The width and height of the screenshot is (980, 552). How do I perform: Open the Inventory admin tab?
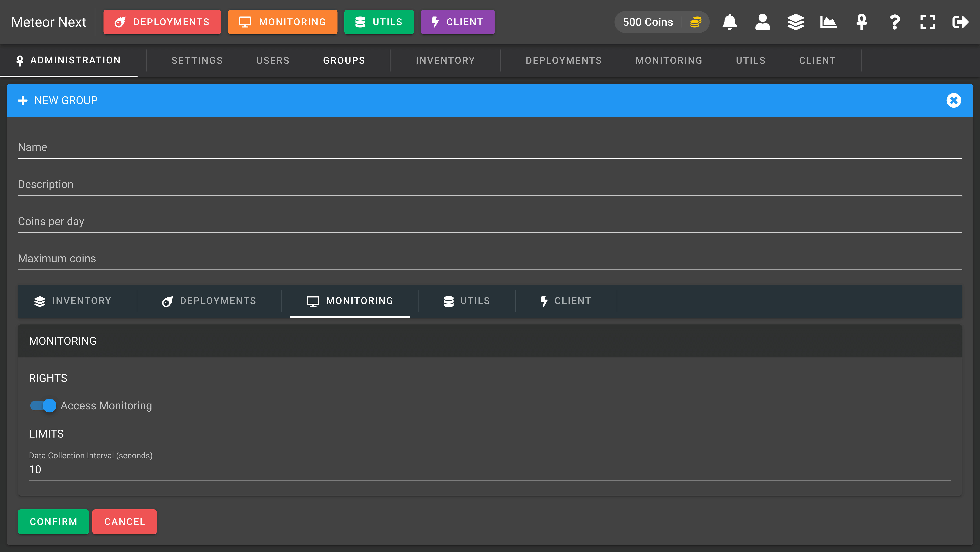click(445, 60)
